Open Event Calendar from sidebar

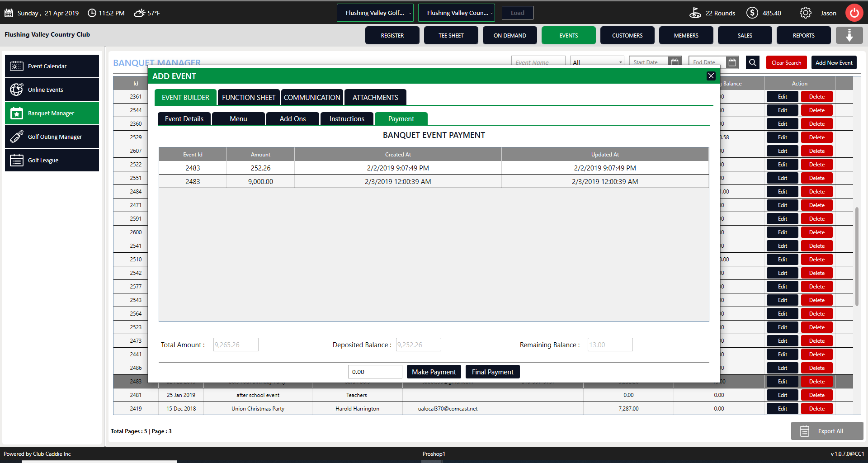coord(52,66)
